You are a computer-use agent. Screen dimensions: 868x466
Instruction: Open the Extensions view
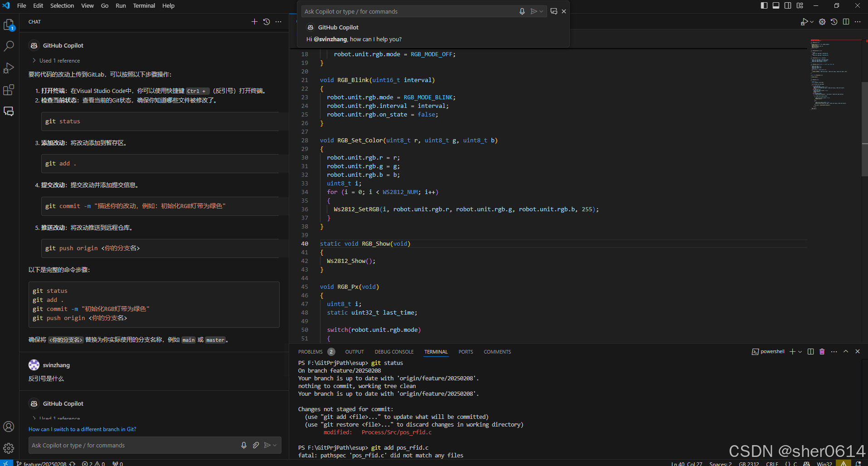point(9,90)
